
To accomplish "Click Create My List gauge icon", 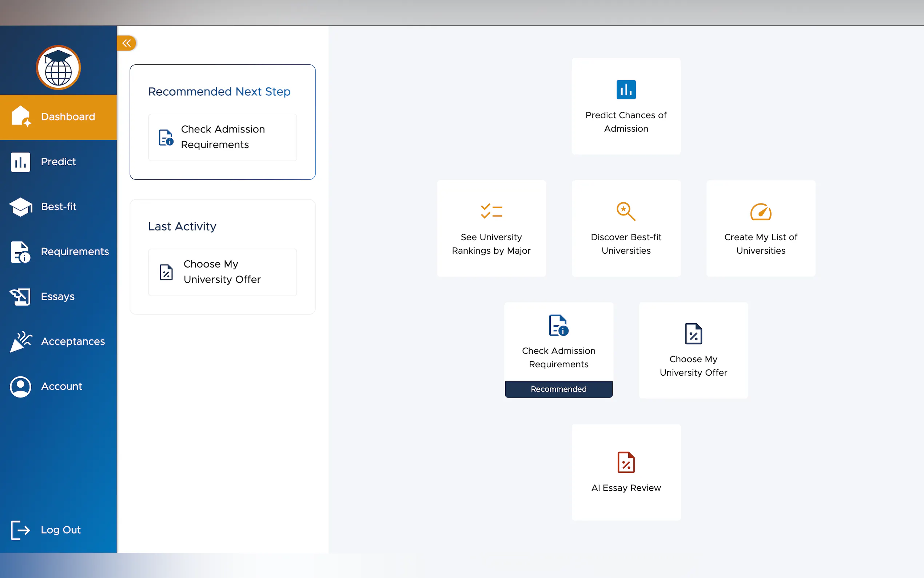I will [x=761, y=212].
